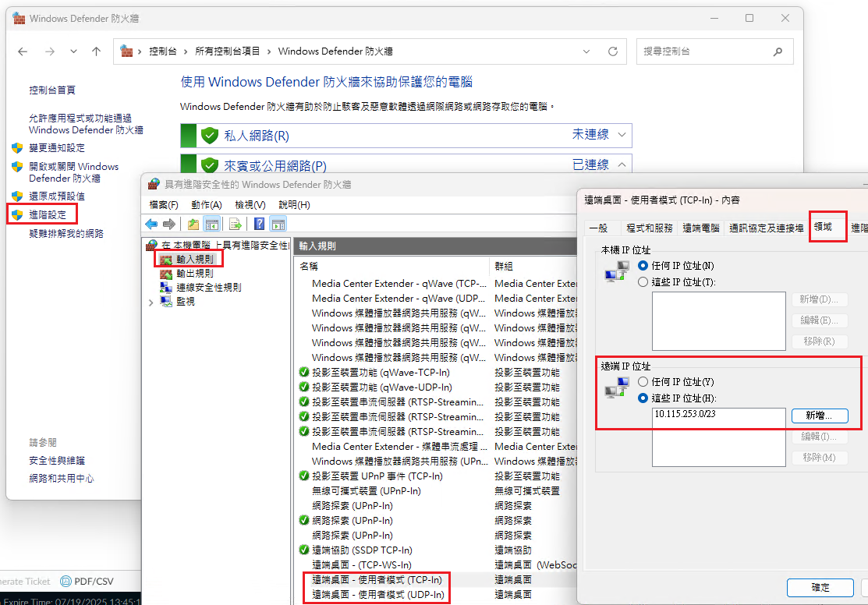Select 這些 IP 位址(T) under local IP
Viewport: 868px width, 605px height.
coord(643,281)
